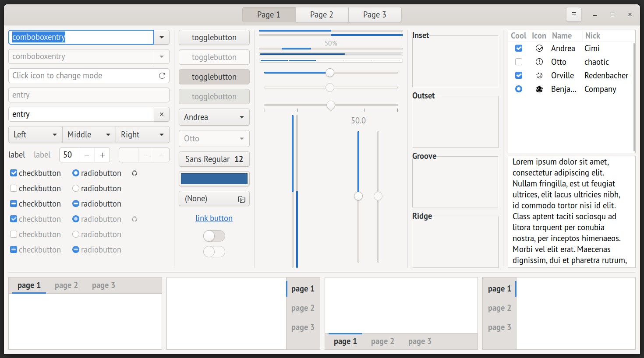
Task: Click the link button
Action: click(x=214, y=218)
